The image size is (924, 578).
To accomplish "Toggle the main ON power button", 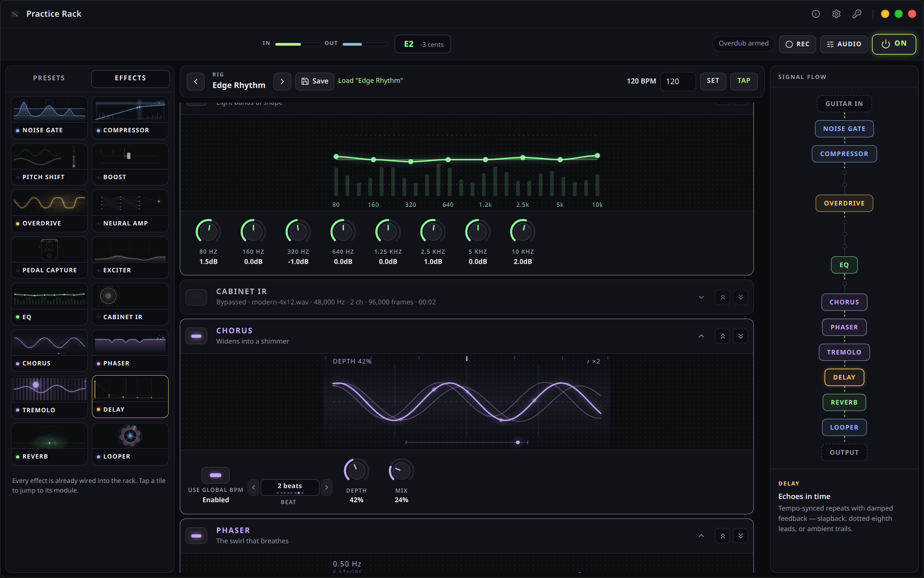I will [894, 44].
